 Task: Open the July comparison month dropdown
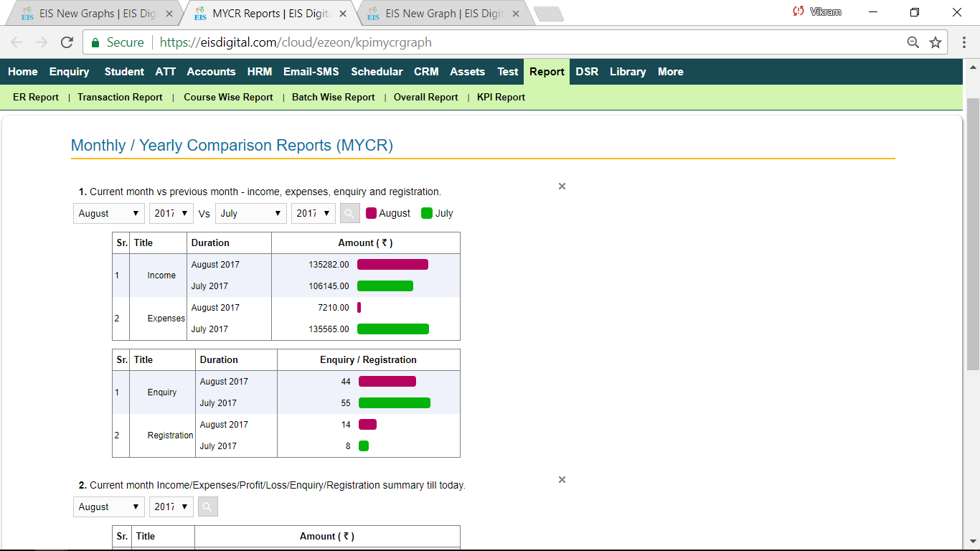[x=250, y=213]
